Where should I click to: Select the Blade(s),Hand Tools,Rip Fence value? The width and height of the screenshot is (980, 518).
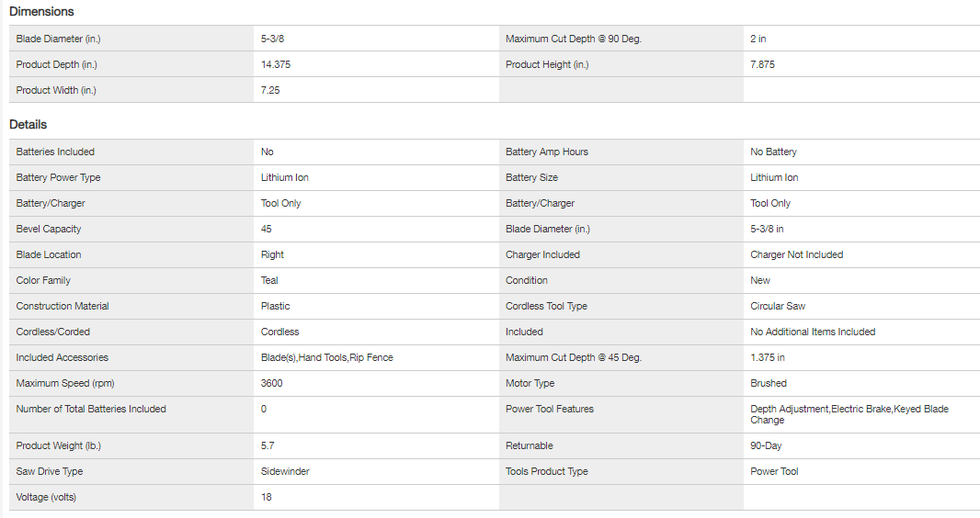(x=326, y=357)
